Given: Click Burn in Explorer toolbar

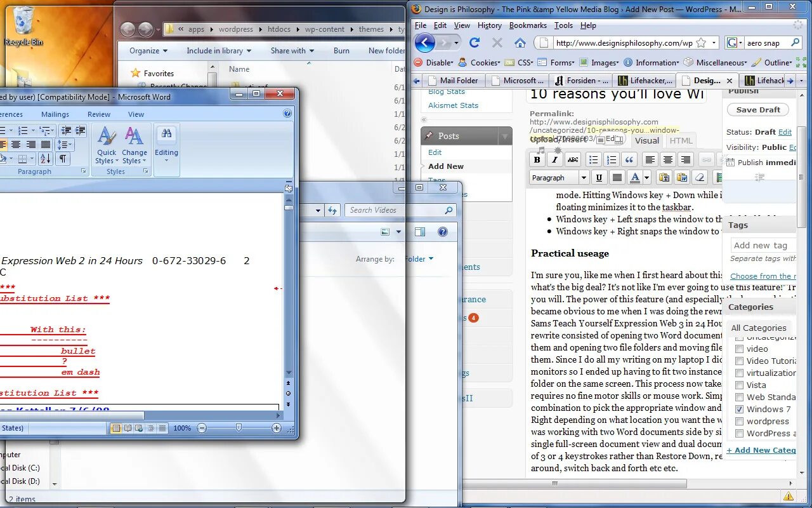Looking at the screenshot, I should 341,51.
